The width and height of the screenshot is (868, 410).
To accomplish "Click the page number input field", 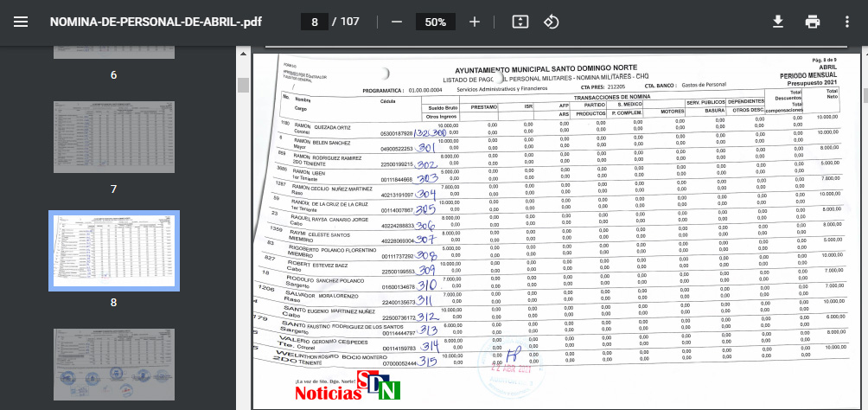I will click(314, 22).
